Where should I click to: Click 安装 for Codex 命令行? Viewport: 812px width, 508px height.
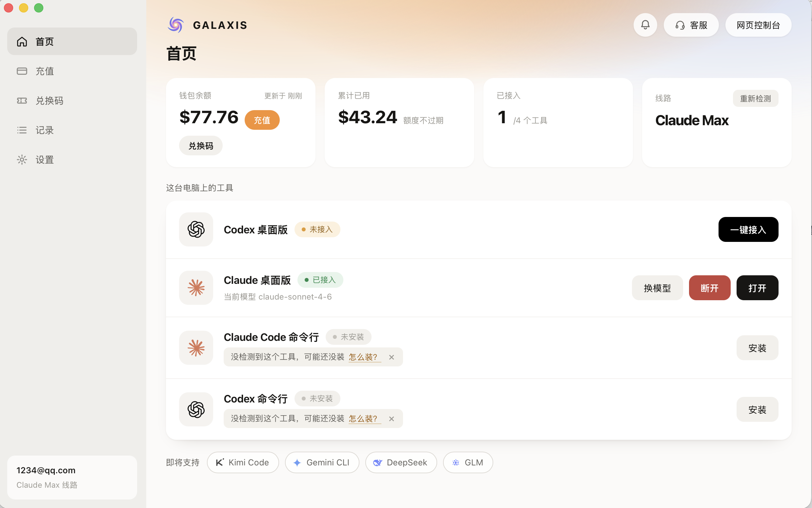click(757, 409)
